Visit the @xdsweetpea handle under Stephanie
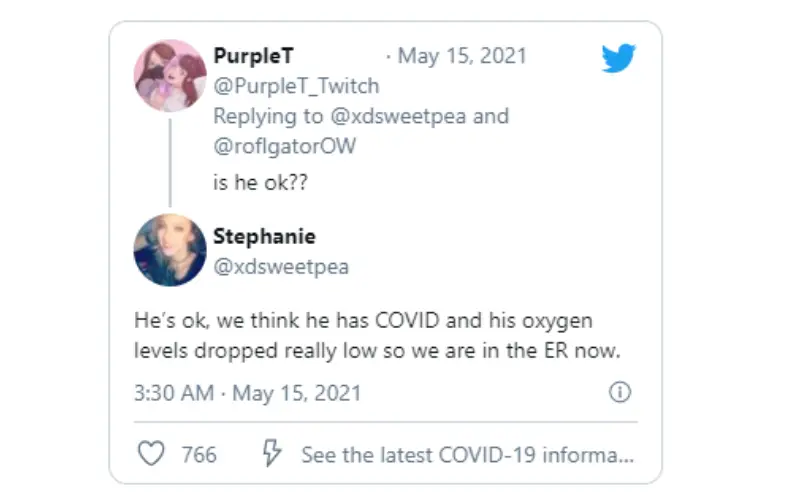The image size is (800, 500). 281,266
